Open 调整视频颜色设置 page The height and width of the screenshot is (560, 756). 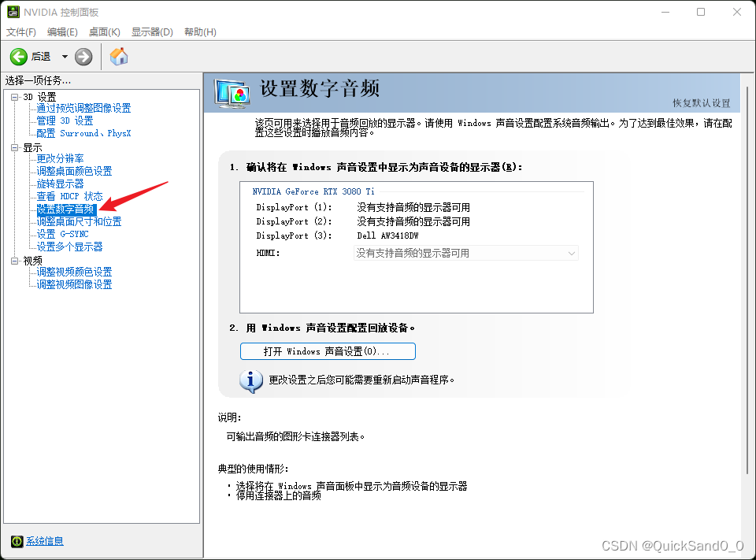[x=74, y=272]
